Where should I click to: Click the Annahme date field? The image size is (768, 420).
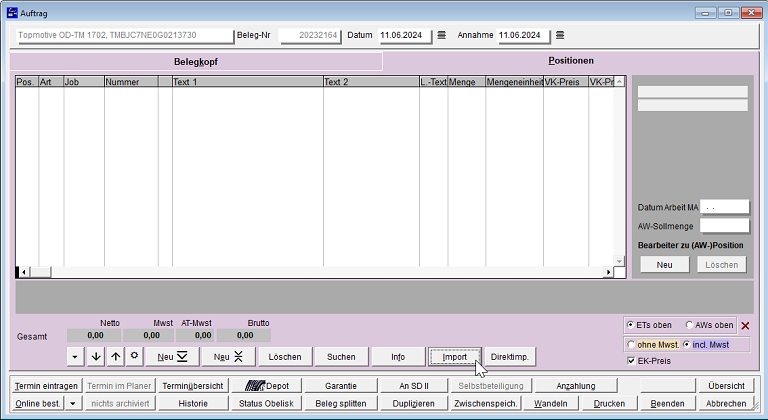[524, 35]
